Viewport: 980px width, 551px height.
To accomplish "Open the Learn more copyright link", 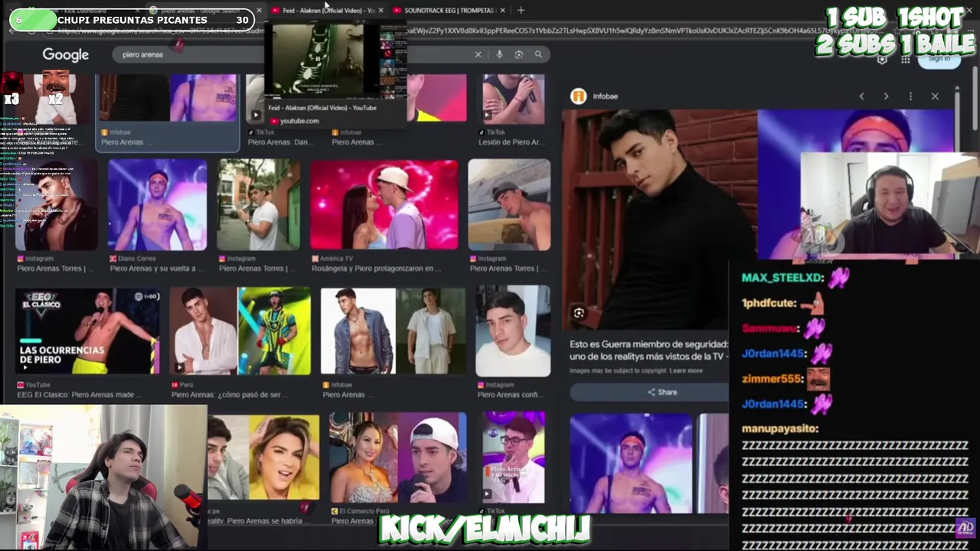I will pos(685,370).
